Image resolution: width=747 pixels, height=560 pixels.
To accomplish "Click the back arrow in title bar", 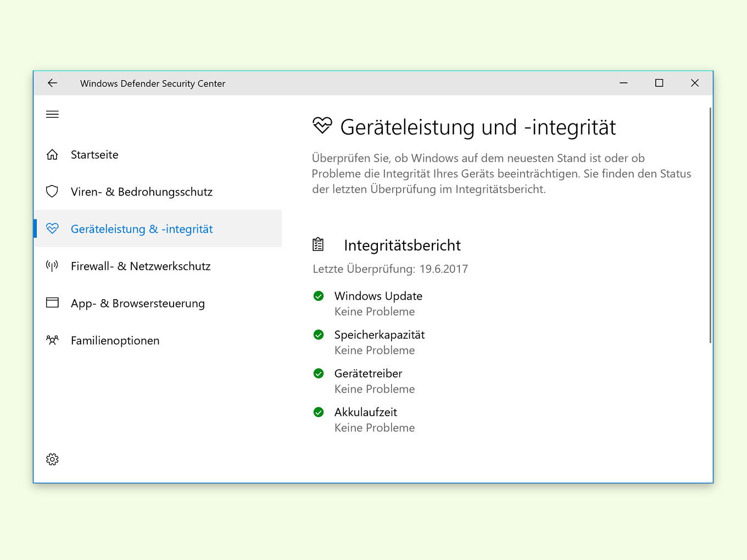I will point(52,83).
